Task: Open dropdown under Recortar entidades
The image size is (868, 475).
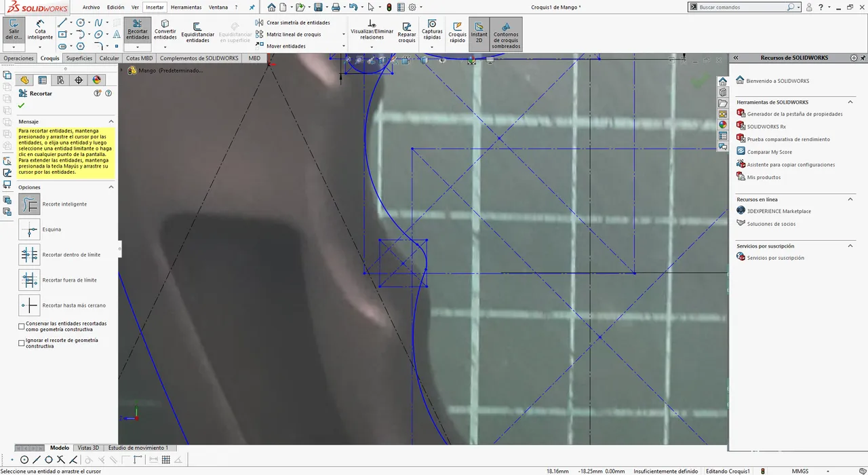Action: coord(138,47)
